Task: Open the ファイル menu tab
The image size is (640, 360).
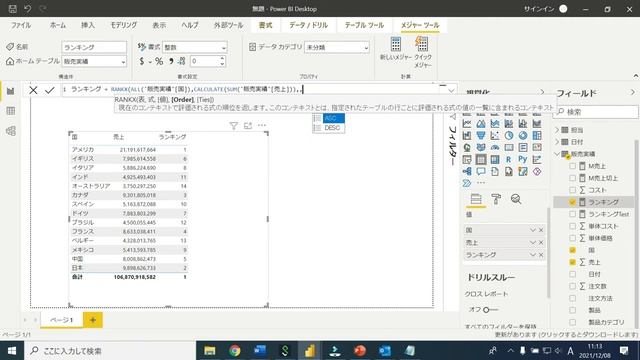Action: click(x=21, y=25)
